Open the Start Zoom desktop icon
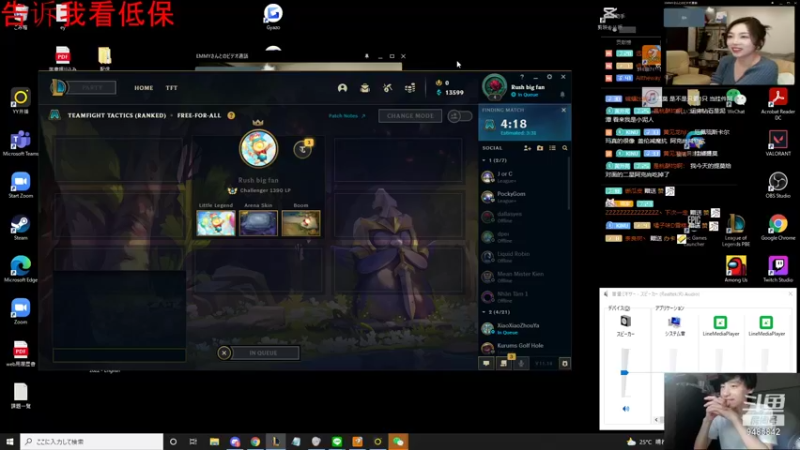800x450 pixels. click(x=20, y=185)
